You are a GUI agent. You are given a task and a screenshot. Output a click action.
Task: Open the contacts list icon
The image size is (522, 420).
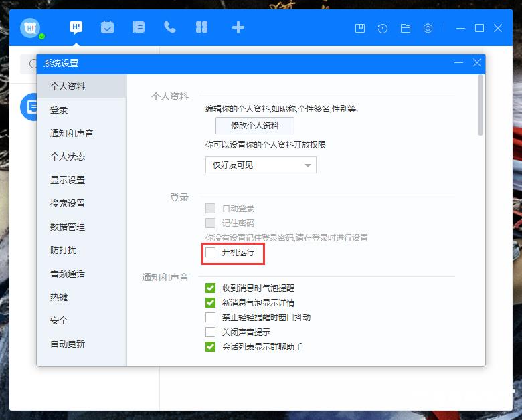click(138, 27)
